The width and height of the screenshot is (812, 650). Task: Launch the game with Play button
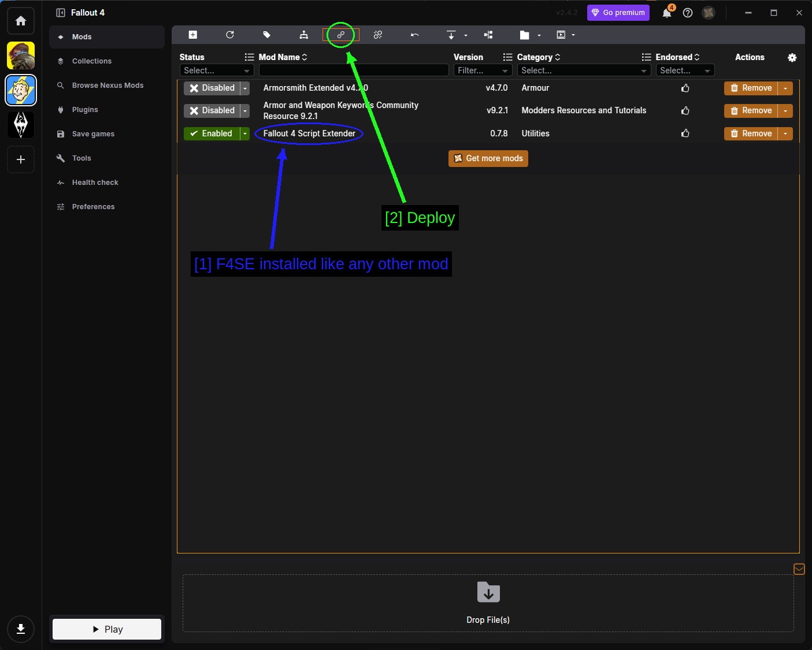[x=107, y=629]
